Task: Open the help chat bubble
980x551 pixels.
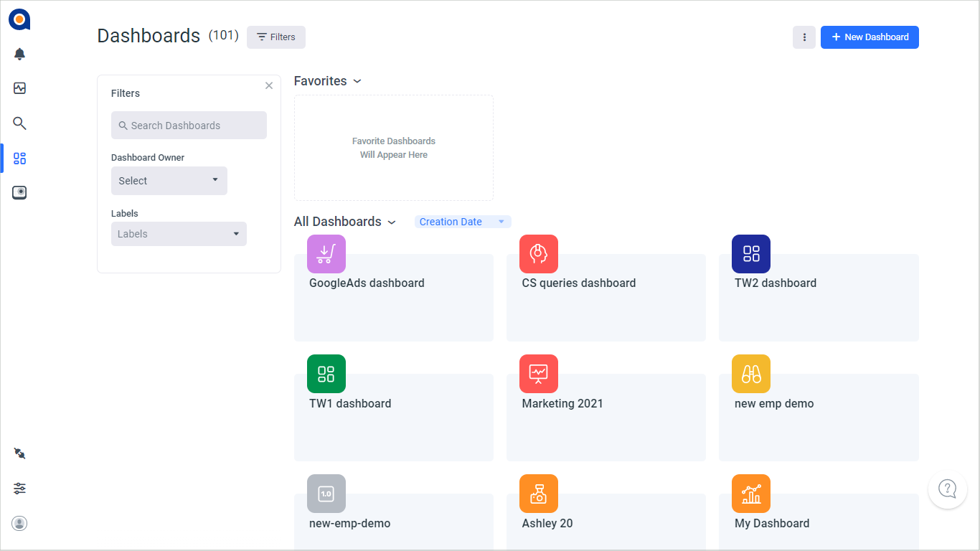Action: pyautogui.click(x=948, y=489)
